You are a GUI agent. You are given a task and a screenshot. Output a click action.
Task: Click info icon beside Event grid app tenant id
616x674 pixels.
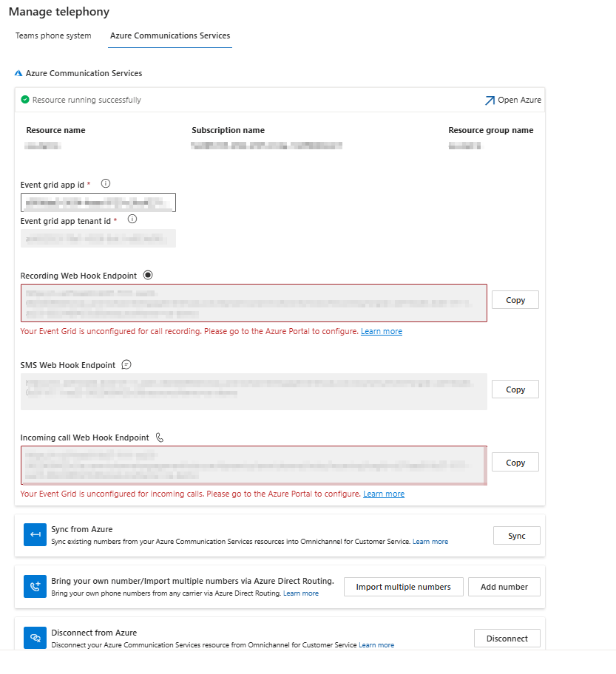132,219
